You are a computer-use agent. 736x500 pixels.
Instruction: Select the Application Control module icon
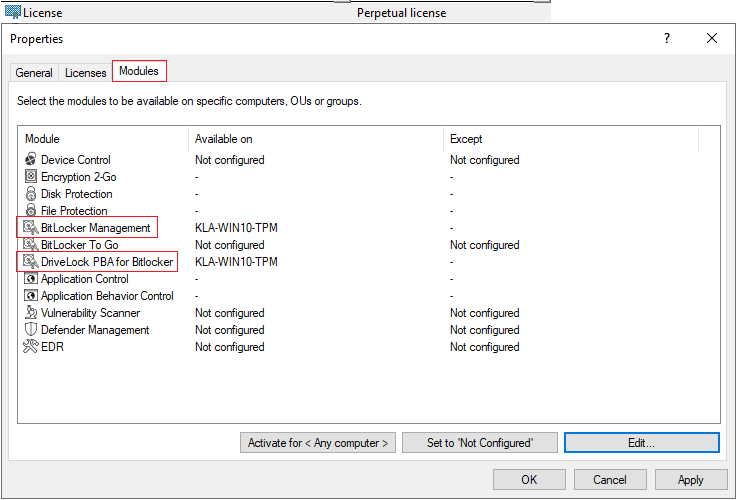30,279
